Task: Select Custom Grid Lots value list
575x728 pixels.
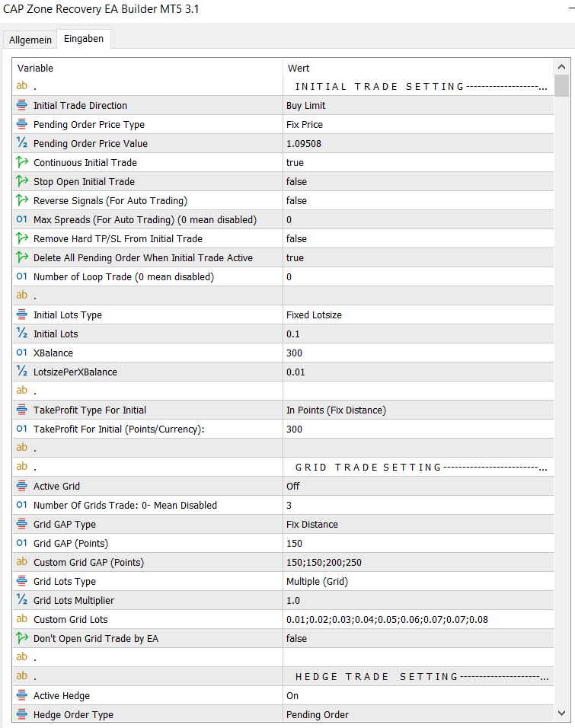Action: pos(418,619)
